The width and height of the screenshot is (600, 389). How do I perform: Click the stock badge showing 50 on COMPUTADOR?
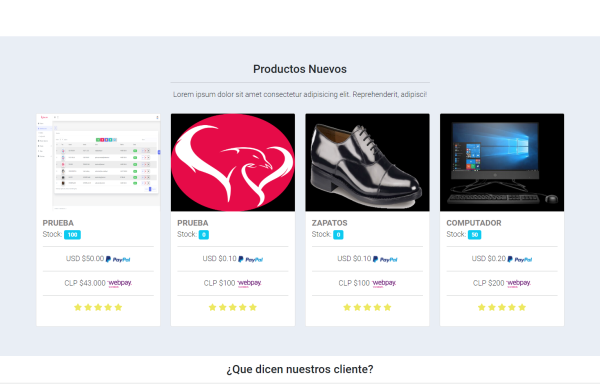[x=474, y=235]
